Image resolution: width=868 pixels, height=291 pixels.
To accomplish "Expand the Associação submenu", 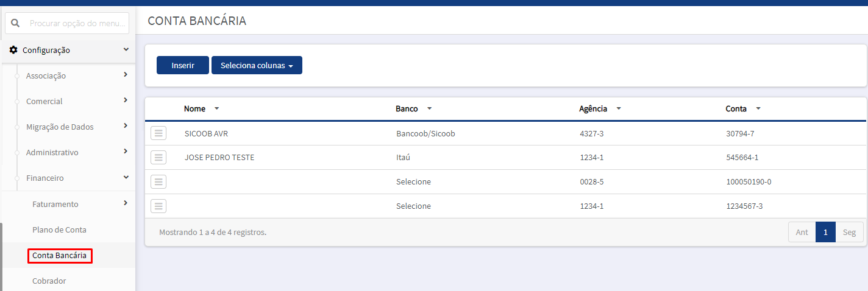I will pos(125,75).
